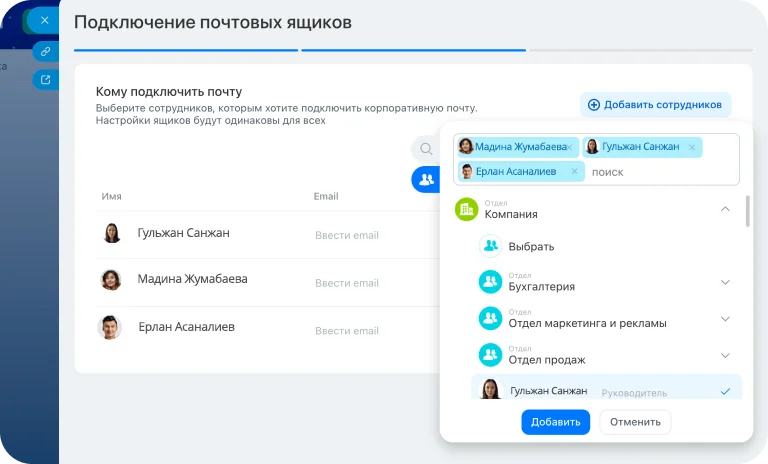Select Выбрать to choose whole company
Image resolution: width=768 pixels, height=464 pixels.
(x=531, y=246)
